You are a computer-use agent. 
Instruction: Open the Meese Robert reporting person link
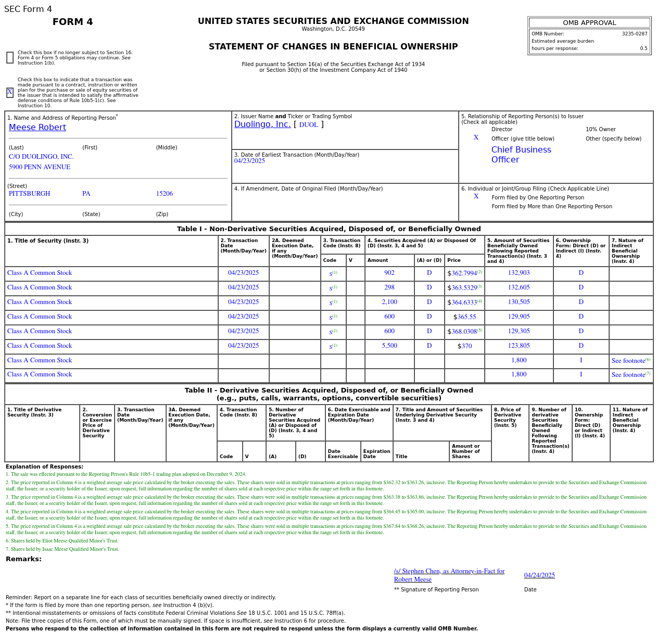(x=37, y=128)
